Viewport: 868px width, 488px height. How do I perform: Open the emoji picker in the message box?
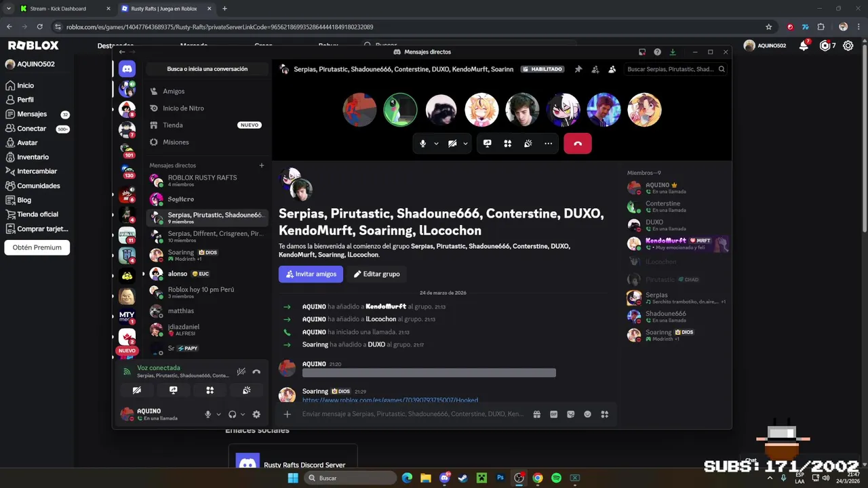coord(587,414)
